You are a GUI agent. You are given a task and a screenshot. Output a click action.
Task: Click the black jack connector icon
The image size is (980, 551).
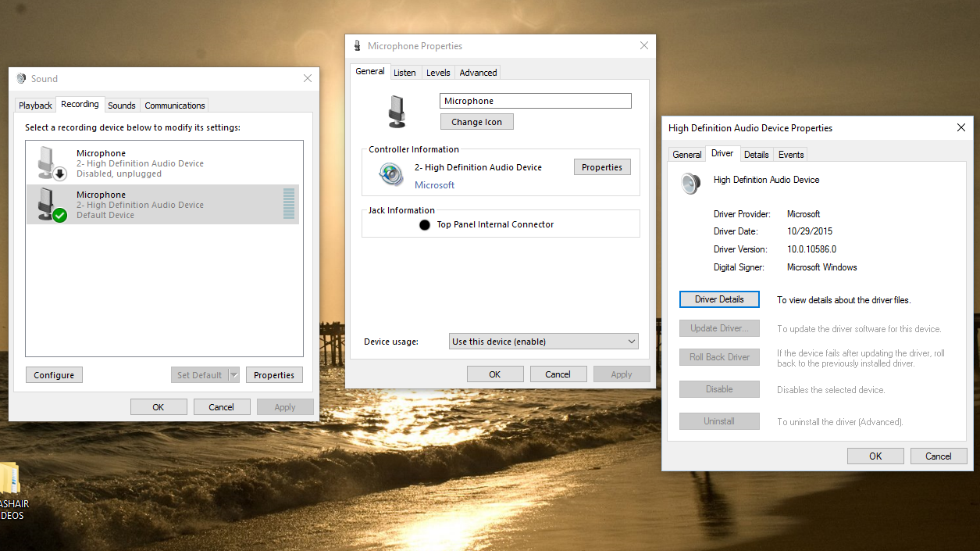click(424, 224)
